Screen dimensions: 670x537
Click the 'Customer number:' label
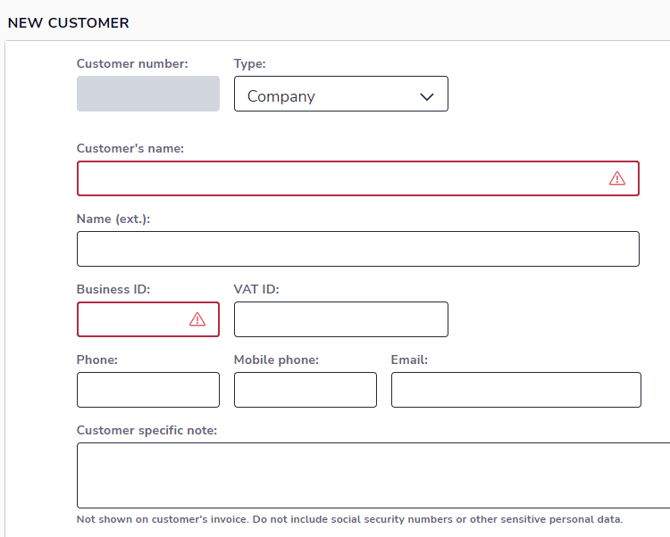tap(132, 64)
